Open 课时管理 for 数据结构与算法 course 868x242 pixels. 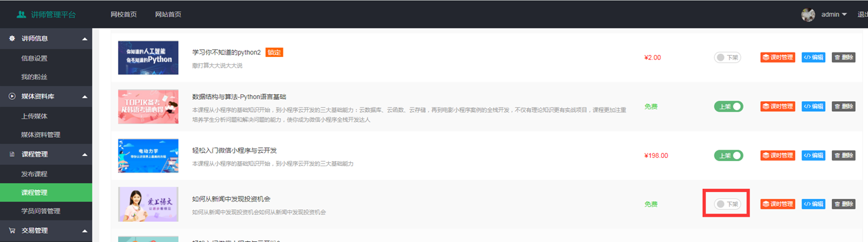[778, 106]
